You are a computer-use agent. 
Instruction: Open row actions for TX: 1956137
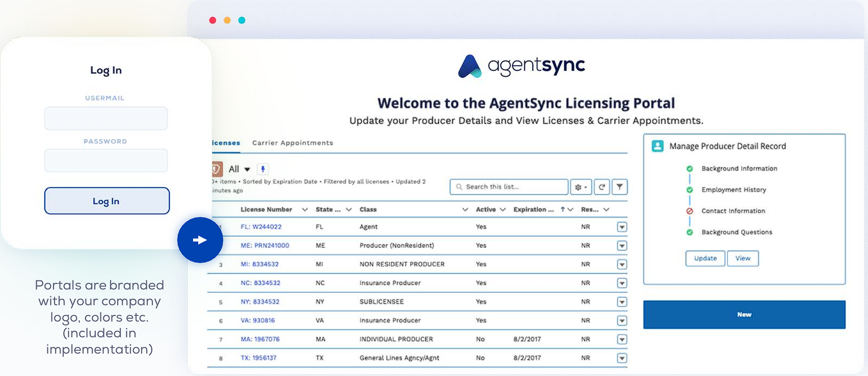(x=622, y=358)
